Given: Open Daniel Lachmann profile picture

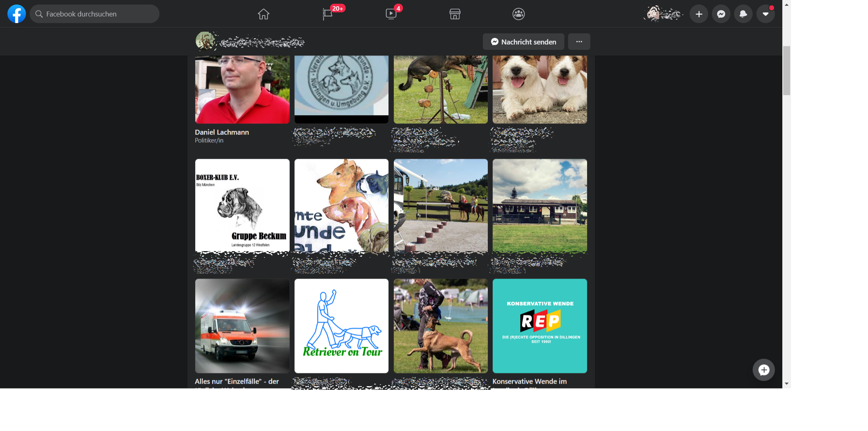Looking at the screenshot, I should click(242, 89).
